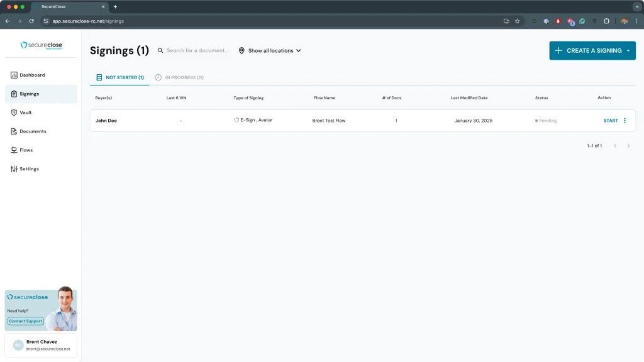This screenshot has height=362, width=644.
Task: Click the Documents icon in sidebar
Action: 14,131
